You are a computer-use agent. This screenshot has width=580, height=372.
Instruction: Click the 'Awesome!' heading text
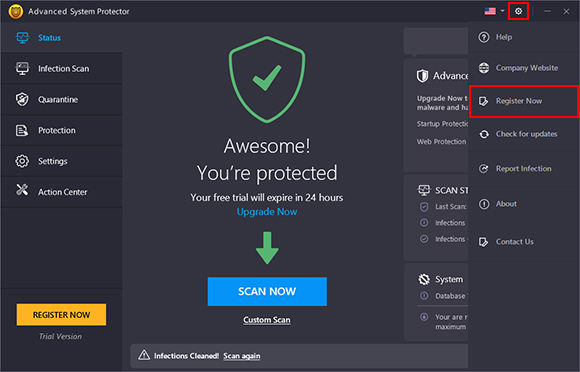point(267,146)
